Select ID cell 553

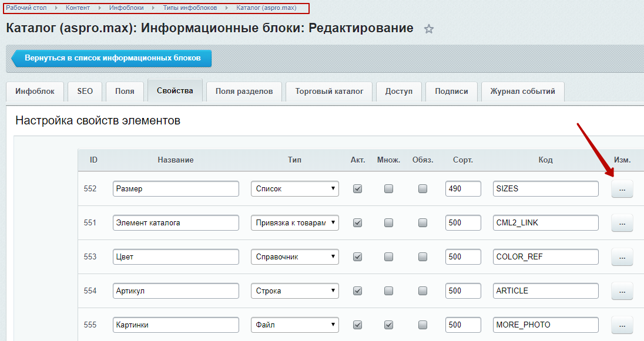click(90, 257)
